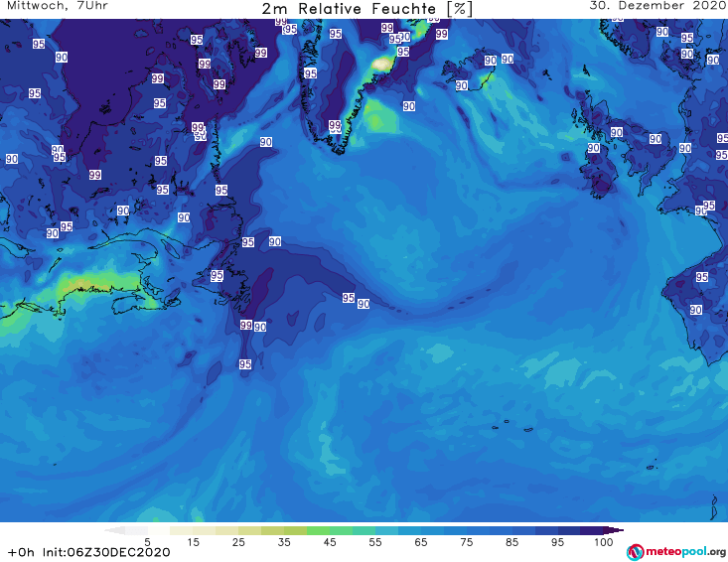
Task: Click the colorbar label '15'
Action: [x=193, y=542]
